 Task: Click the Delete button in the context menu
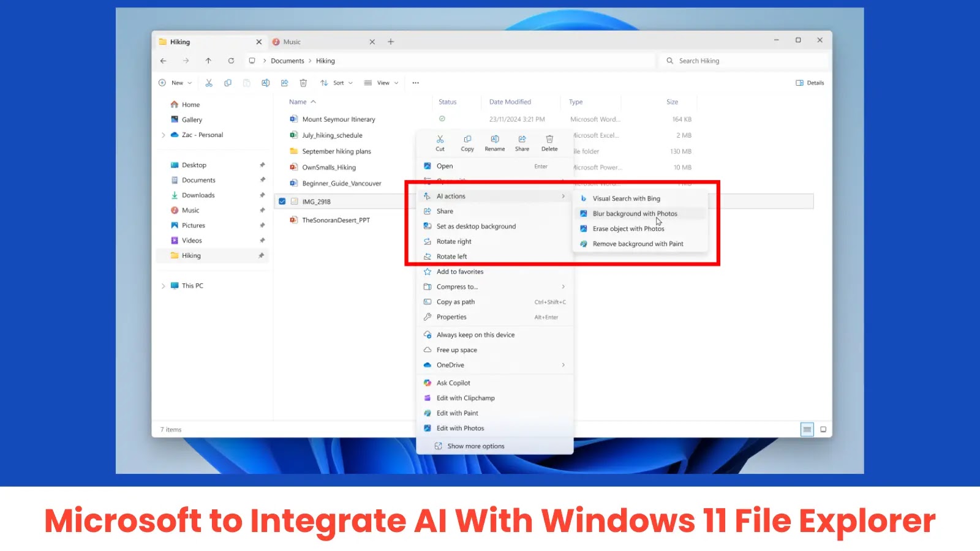(549, 143)
